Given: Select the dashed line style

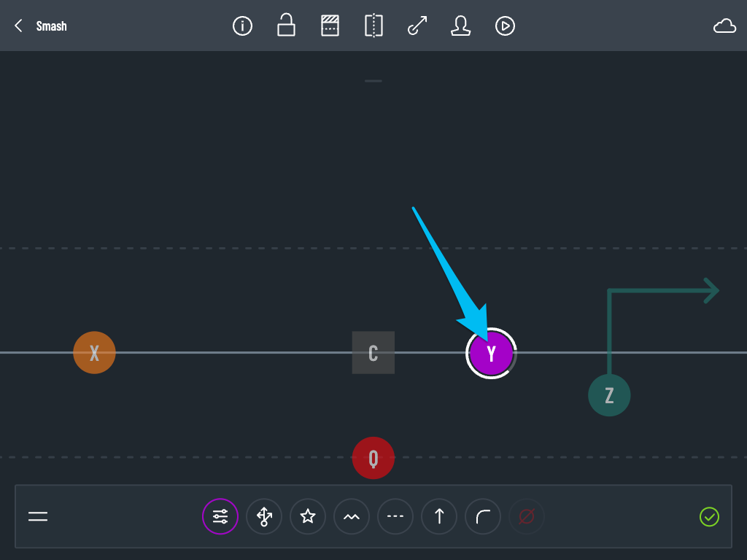Looking at the screenshot, I should point(395,516).
